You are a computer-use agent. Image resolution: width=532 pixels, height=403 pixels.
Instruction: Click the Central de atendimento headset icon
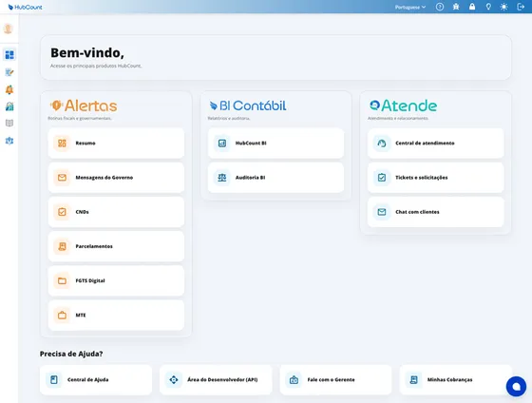(382, 144)
